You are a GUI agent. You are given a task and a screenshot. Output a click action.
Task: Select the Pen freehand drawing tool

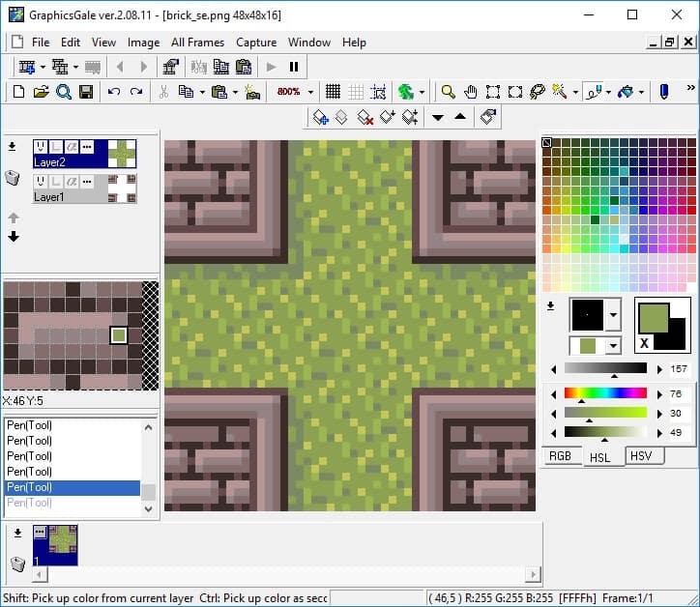pos(594,92)
